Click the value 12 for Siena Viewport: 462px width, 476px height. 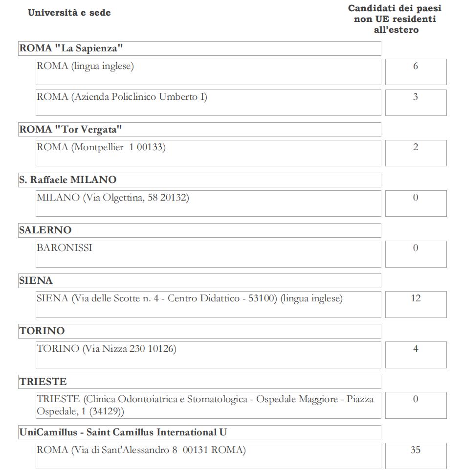click(x=416, y=304)
